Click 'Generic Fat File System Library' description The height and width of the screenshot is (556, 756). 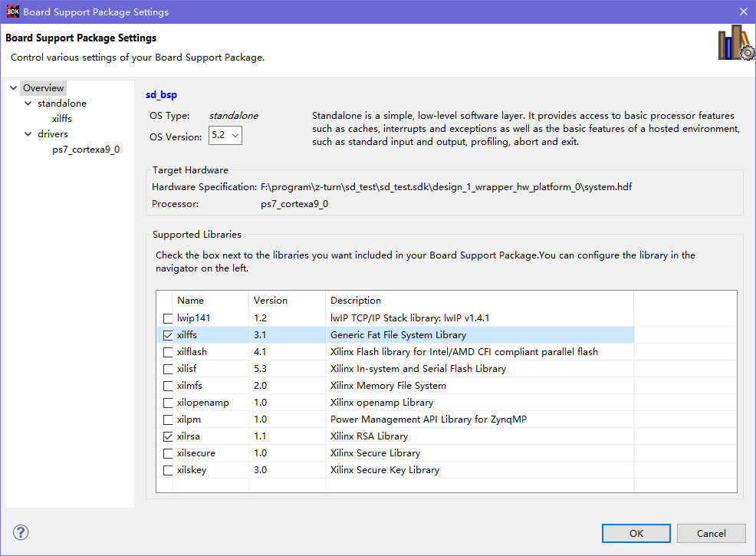[398, 335]
